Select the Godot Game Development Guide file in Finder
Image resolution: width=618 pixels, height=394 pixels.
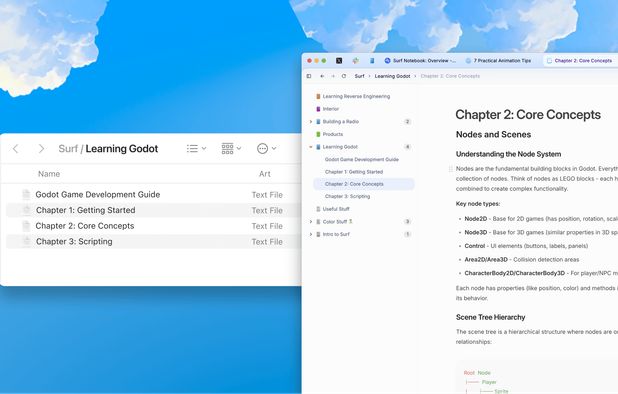click(x=152, y=195)
